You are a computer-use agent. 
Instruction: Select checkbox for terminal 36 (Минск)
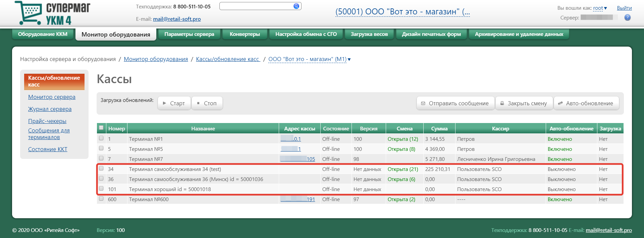pos(101,178)
